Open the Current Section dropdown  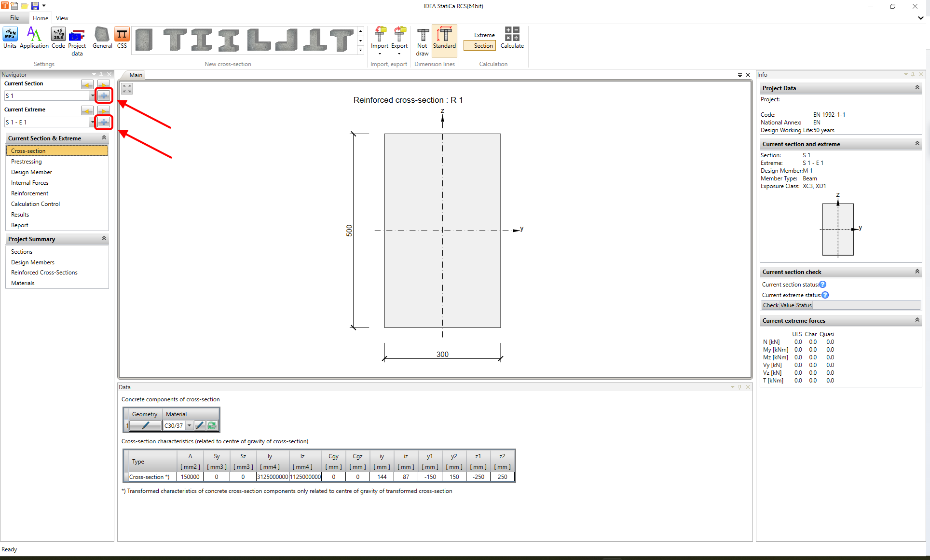(x=92, y=96)
